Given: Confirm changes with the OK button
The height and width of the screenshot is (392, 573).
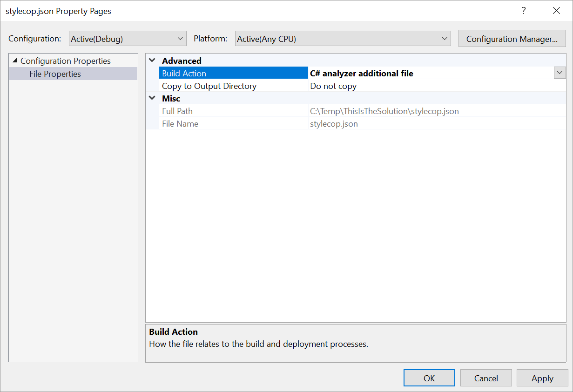Looking at the screenshot, I should 429,378.
